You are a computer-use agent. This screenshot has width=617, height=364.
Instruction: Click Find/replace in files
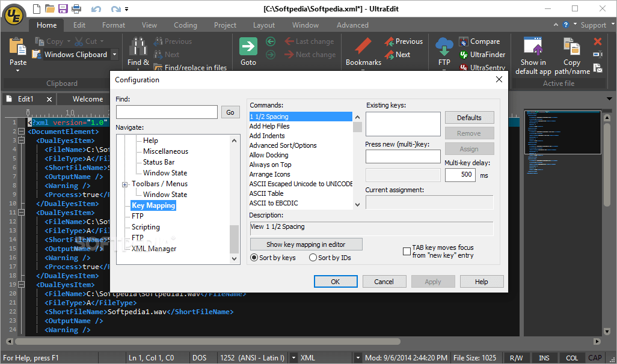[x=190, y=67]
